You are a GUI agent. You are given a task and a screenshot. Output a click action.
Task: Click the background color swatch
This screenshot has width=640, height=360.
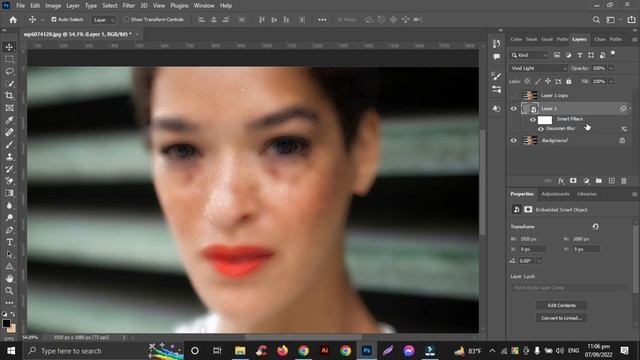coord(13,329)
